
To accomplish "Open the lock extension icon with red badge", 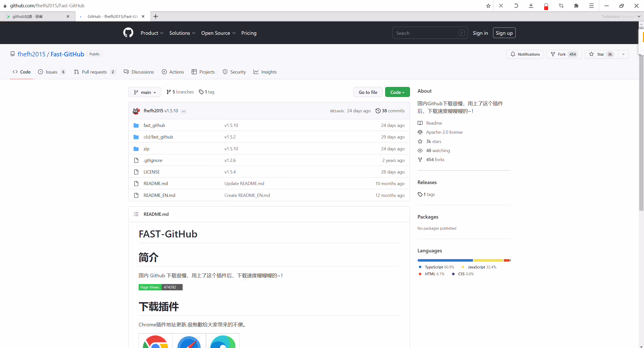I will click(x=546, y=6).
